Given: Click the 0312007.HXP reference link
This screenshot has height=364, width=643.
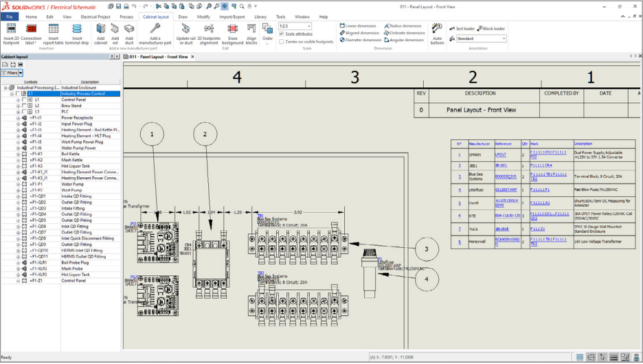Looking at the screenshot, I should click(x=506, y=190).
